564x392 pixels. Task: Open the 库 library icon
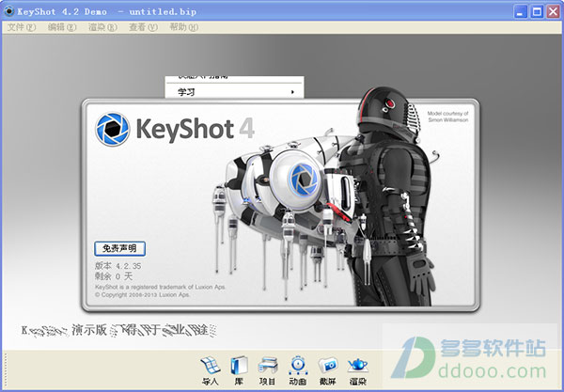[x=239, y=370]
